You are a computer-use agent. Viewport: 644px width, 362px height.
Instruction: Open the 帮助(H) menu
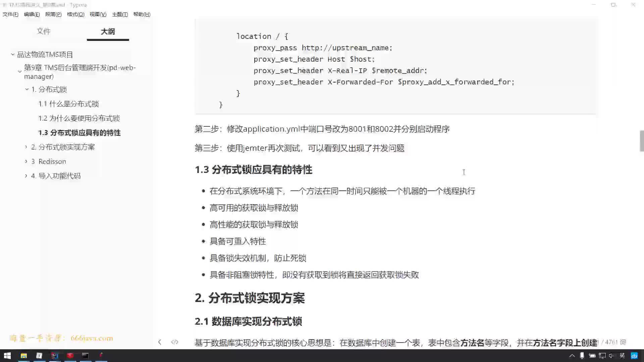point(142,14)
